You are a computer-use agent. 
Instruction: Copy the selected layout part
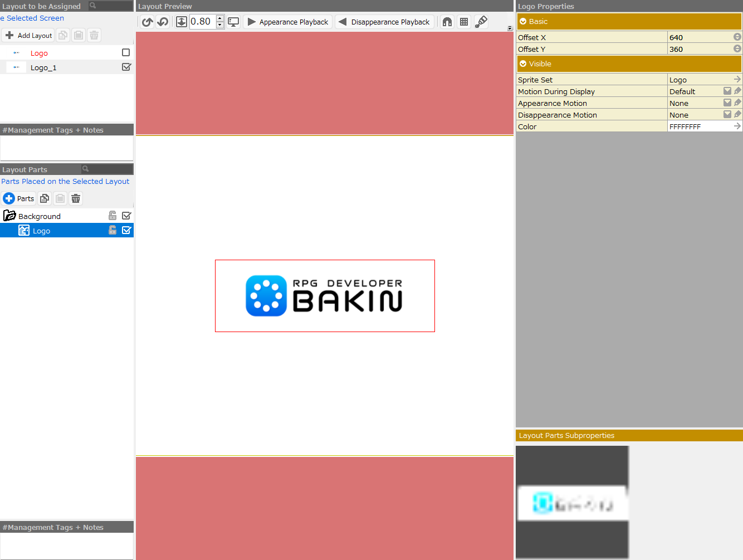(x=45, y=198)
